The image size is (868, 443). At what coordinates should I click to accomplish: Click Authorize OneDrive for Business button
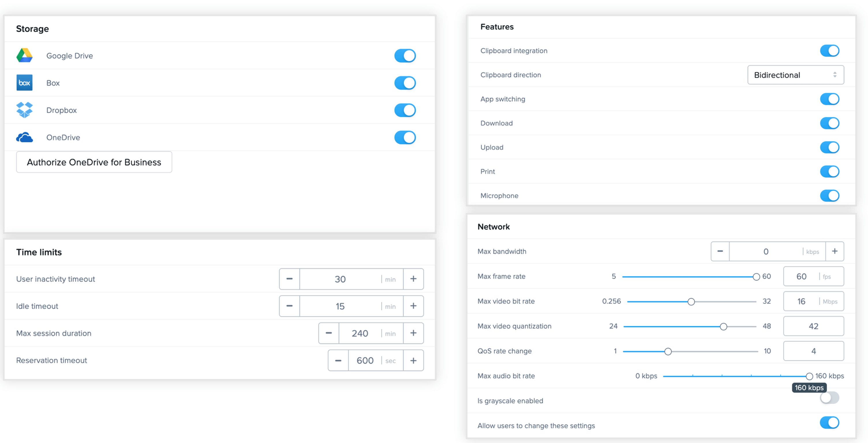pos(94,162)
